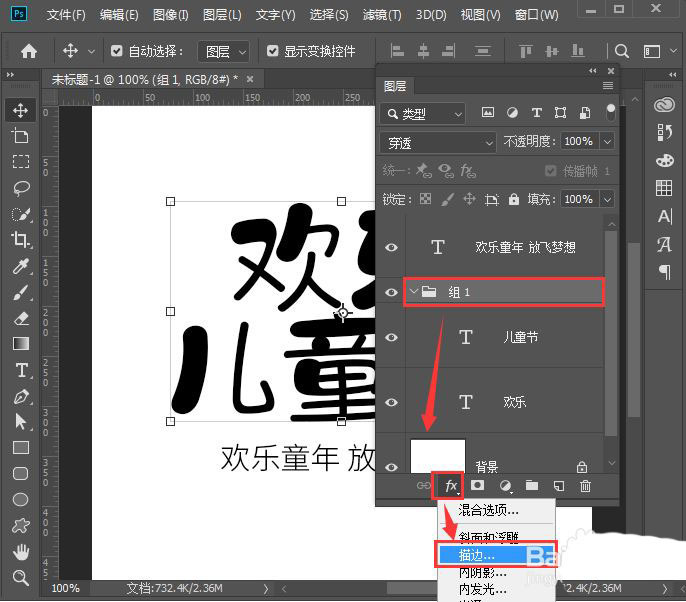Collapse the 组 1 group chevron
Image resolution: width=686 pixels, height=602 pixels.
[413, 291]
